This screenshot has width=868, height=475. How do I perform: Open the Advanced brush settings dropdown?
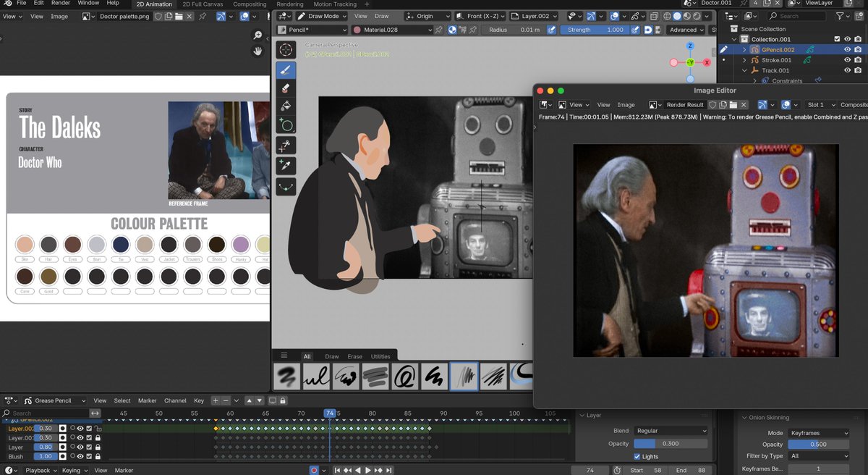[686, 30]
